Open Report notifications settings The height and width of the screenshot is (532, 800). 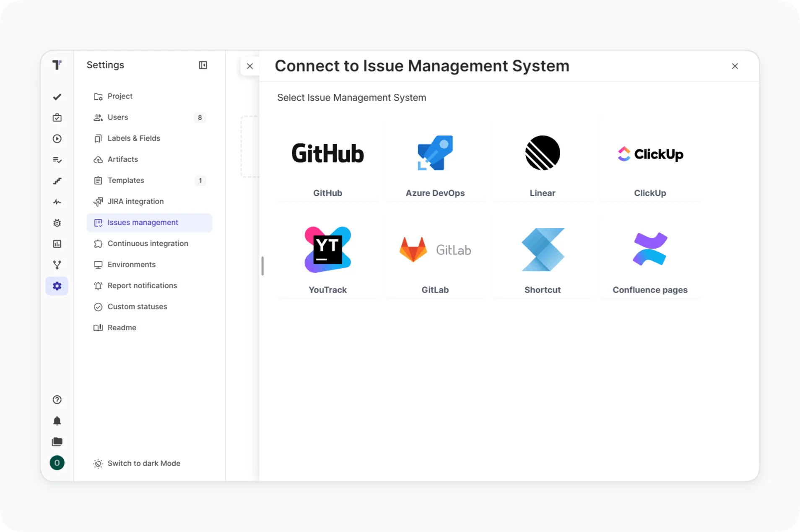tap(149, 285)
